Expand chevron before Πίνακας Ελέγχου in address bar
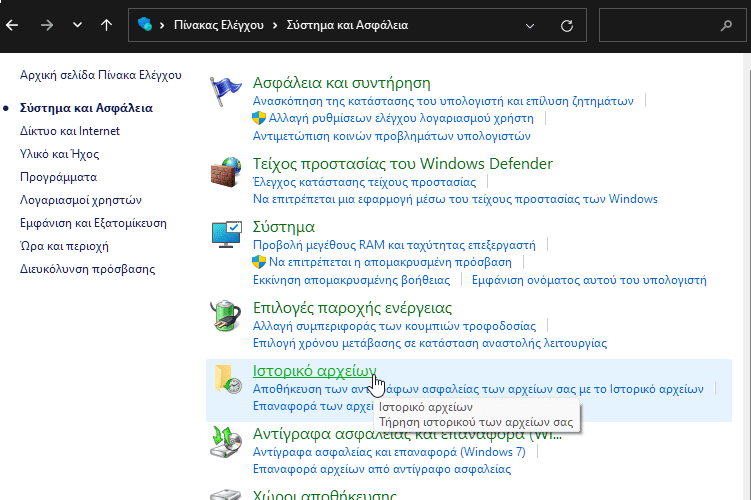 (162, 25)
